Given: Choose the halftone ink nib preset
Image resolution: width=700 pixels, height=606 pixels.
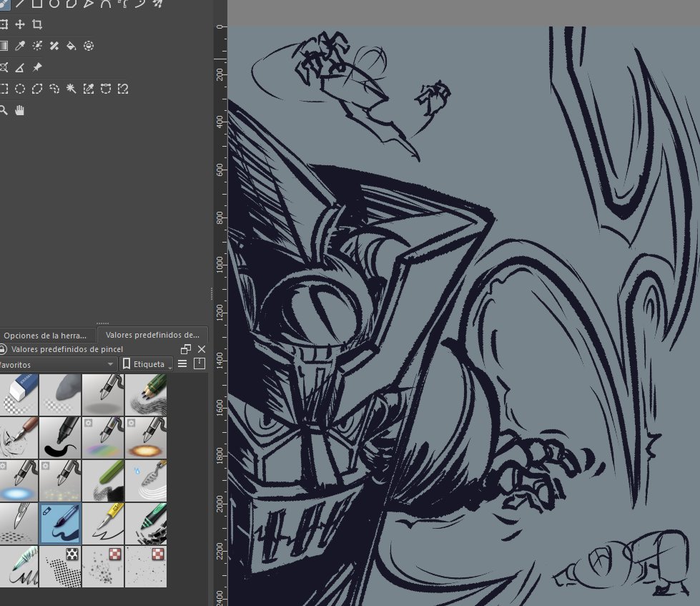Looking at the screenshot, I should pos(19,524).
